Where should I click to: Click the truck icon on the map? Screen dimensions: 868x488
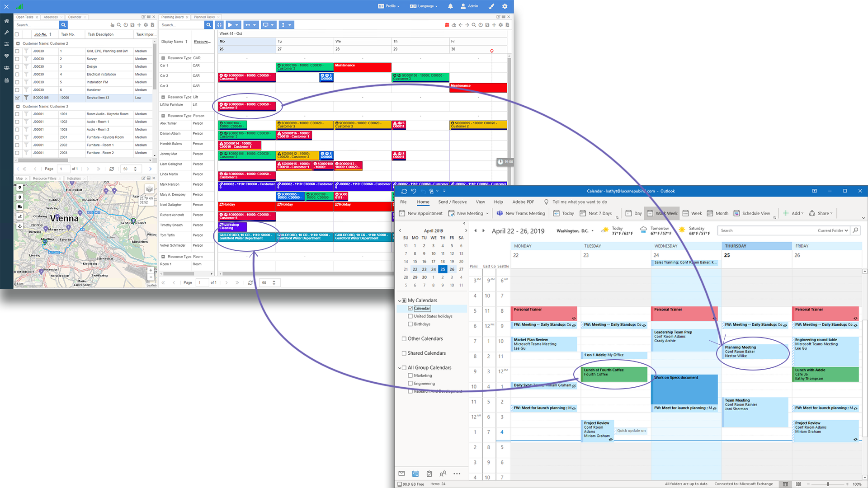click(x=19, y=206)
